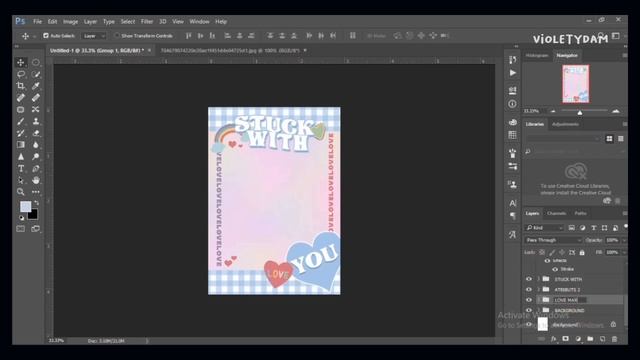Open the Auto-Select Layer dropdown
The height and width of the screenshot is (360, 640).
[x=94, y=36]
